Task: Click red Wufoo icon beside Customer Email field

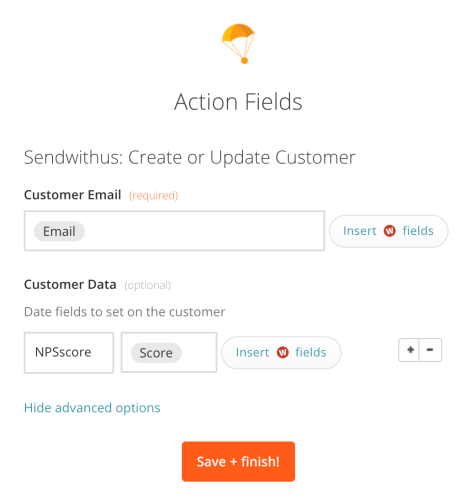Action: [389, 231]
